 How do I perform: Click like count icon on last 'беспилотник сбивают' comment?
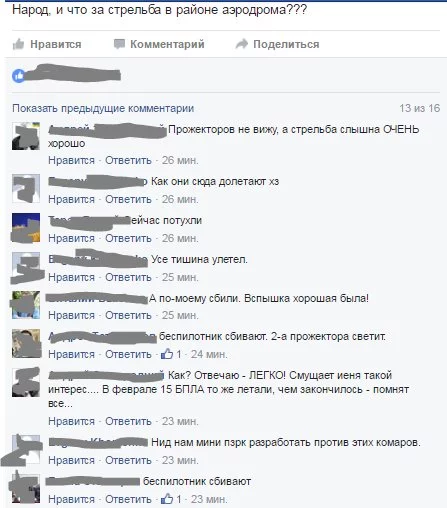[x=167, y=499]
